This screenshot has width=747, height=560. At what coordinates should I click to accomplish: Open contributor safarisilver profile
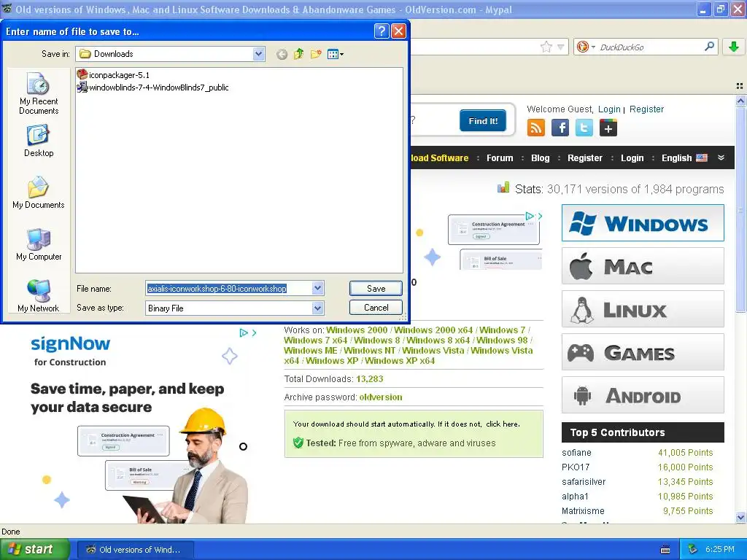click(x=584, y=481)
